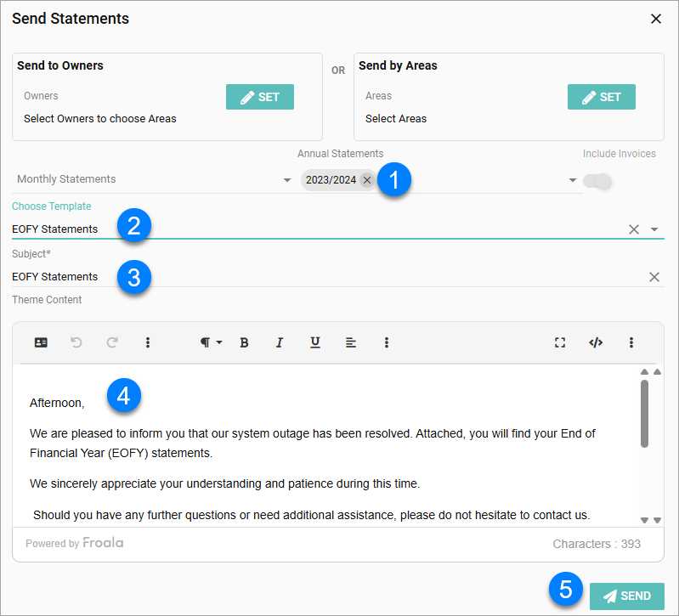The image size is (679, 616).
Task: Click SET button under Send to Owners
Action: (x=259, y=97)
